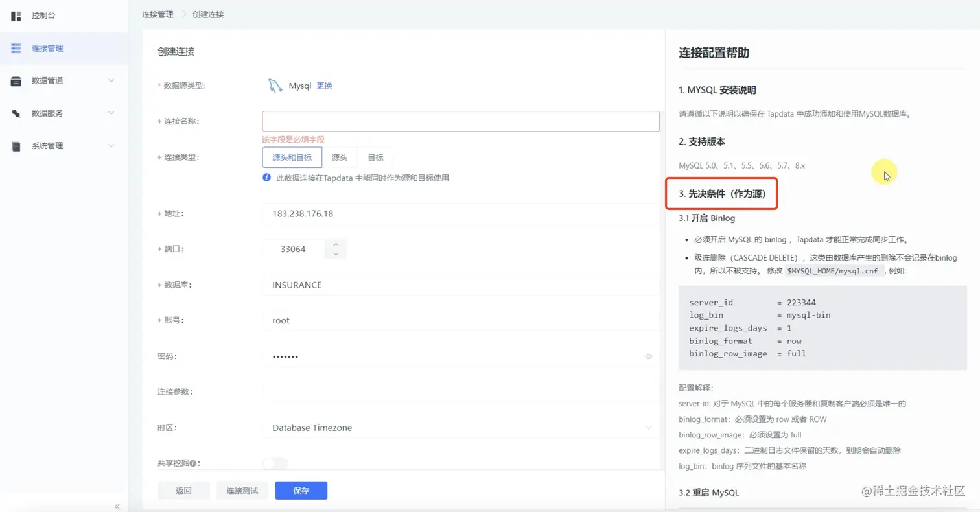
Task: Click the expire_logs_days = 1 code line
Action: pos(740,329)
